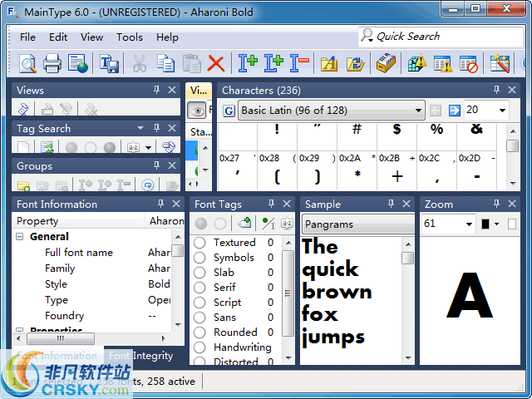Viewport: 532px width, 399px height.
Task: Select the Sans tag radio button
Action: tap(199, 318)
